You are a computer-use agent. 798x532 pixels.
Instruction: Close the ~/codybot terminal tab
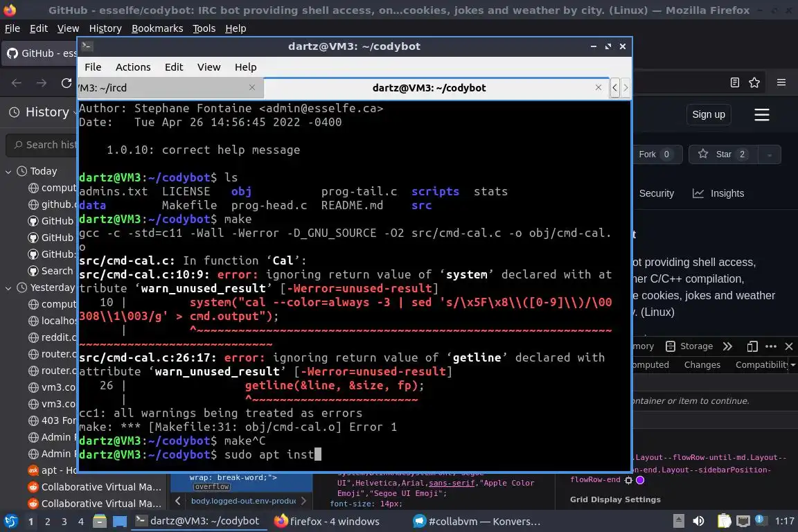(598, 87)
